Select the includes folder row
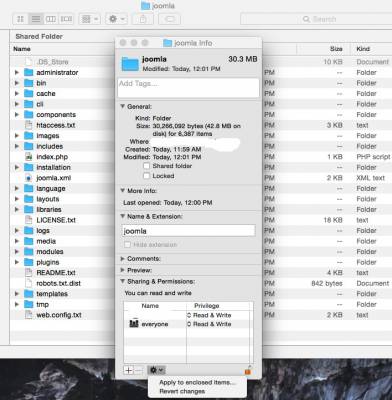Viewport: 392px width, 400px height. [63, 146]
